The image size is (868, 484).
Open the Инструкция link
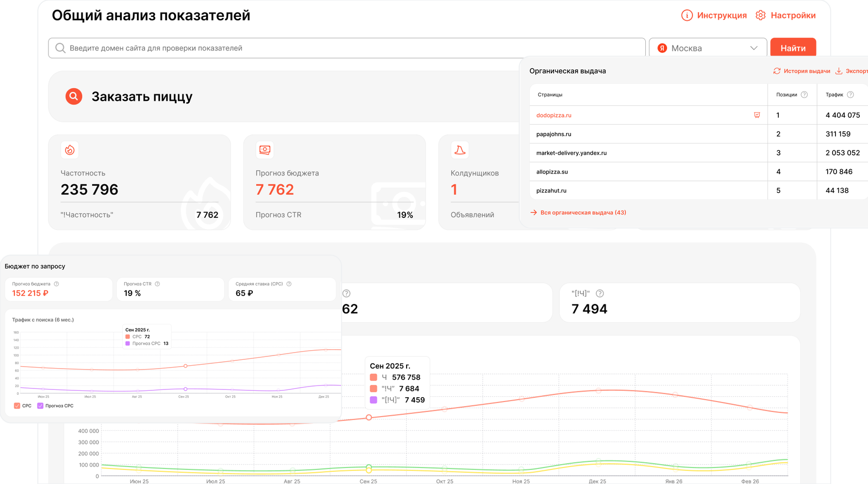point(722,16)
